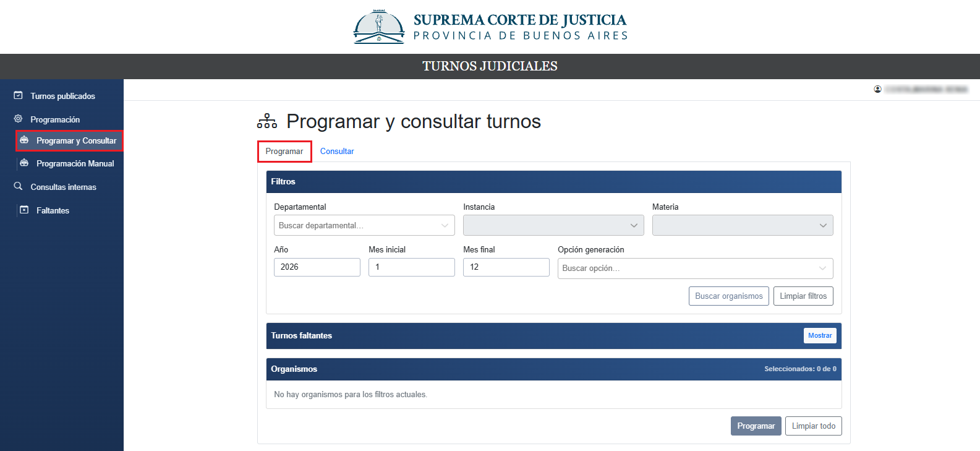Click the Seleccionados: 0 de 0 counter

pyautogui.click(x=800, y=369)
